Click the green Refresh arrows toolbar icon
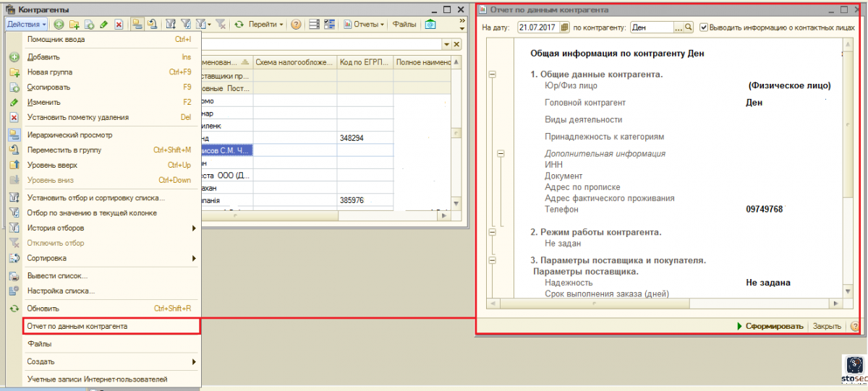 (x=239, y=25)
